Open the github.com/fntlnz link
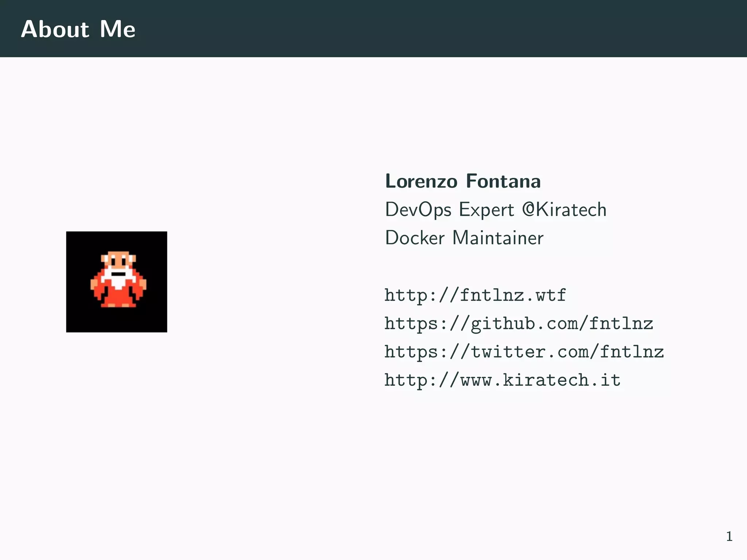Screen dimensions: 747x560 [x=518, y=324]
